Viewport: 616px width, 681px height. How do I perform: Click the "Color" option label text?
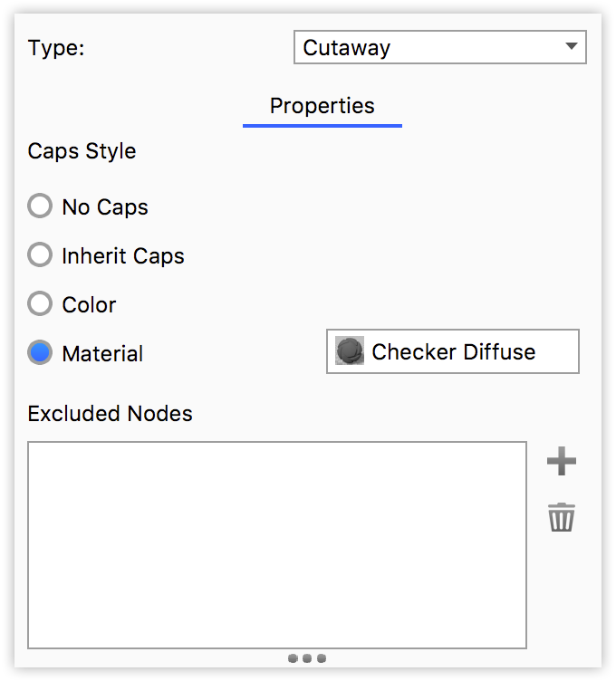point(89,305)
